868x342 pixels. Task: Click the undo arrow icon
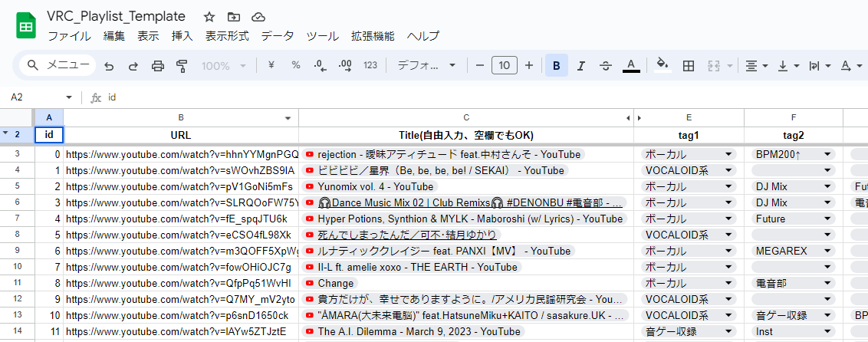tap(109, 66)
